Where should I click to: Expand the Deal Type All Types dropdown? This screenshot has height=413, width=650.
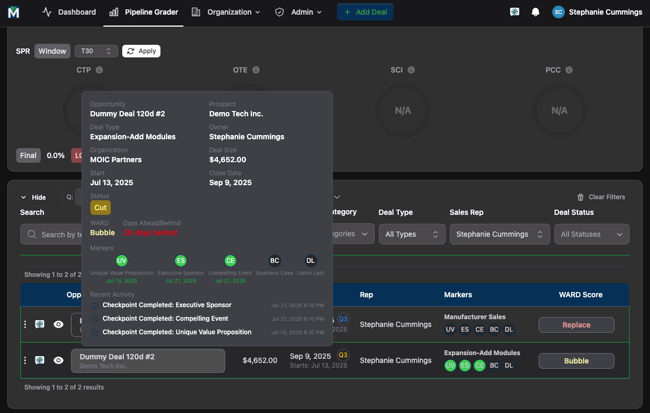[411, 234]
